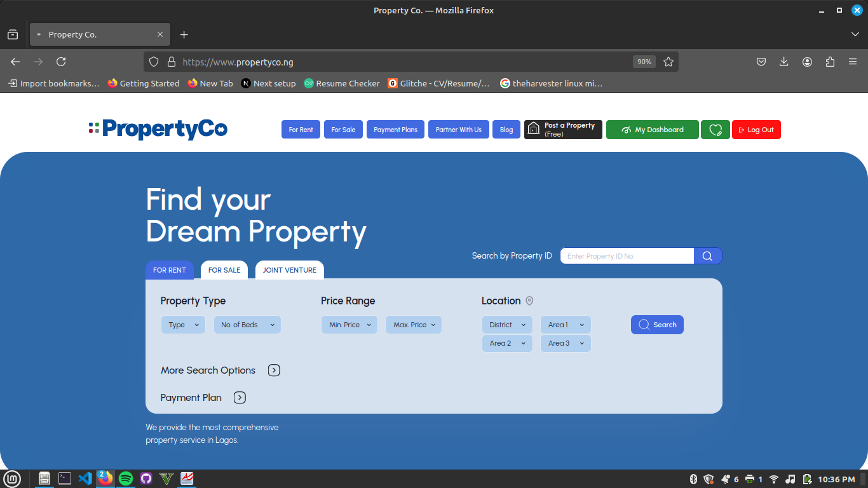Switch to the FOR SALE tab

pyautogui.click(x=224, y=270)
